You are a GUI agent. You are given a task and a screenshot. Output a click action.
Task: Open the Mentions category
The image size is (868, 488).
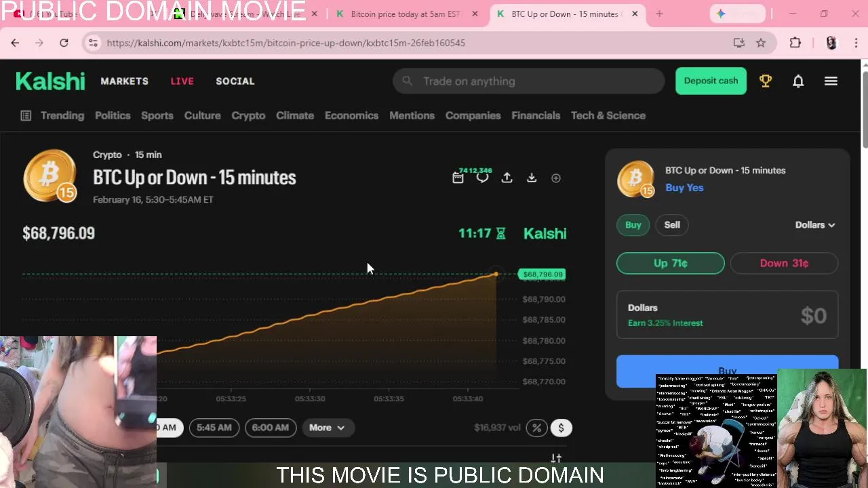click(x=412, y=116)
